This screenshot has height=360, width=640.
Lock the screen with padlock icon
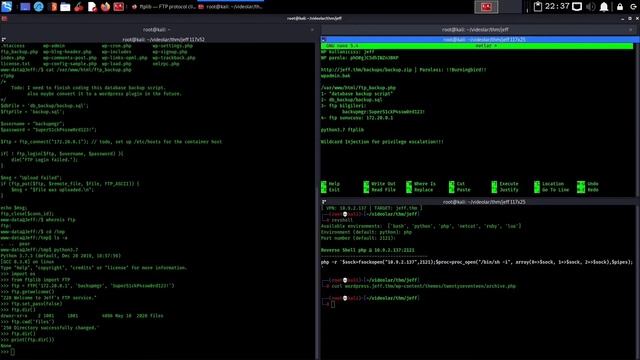pyautogui.click(x=620, y=7)
